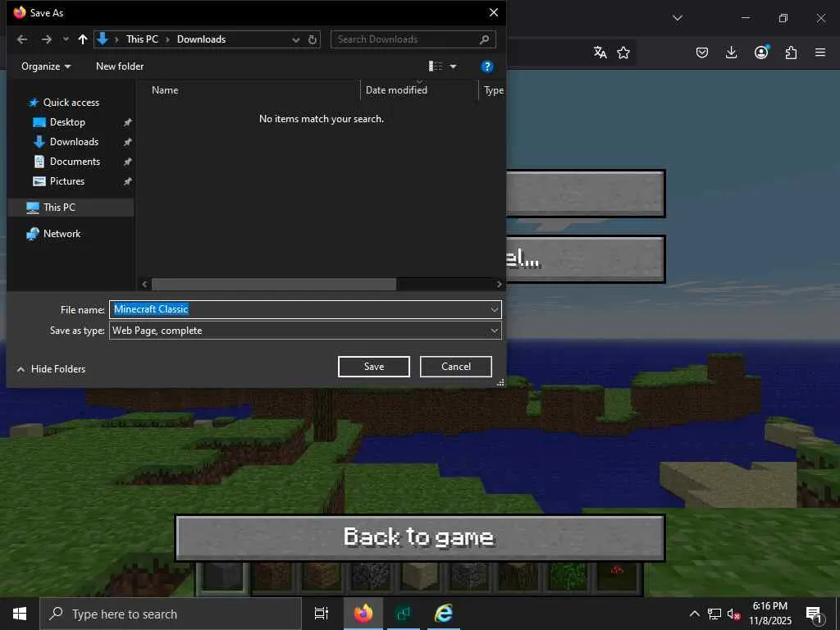Sort by Type column header
840x630 pixels.
point(493,90)
